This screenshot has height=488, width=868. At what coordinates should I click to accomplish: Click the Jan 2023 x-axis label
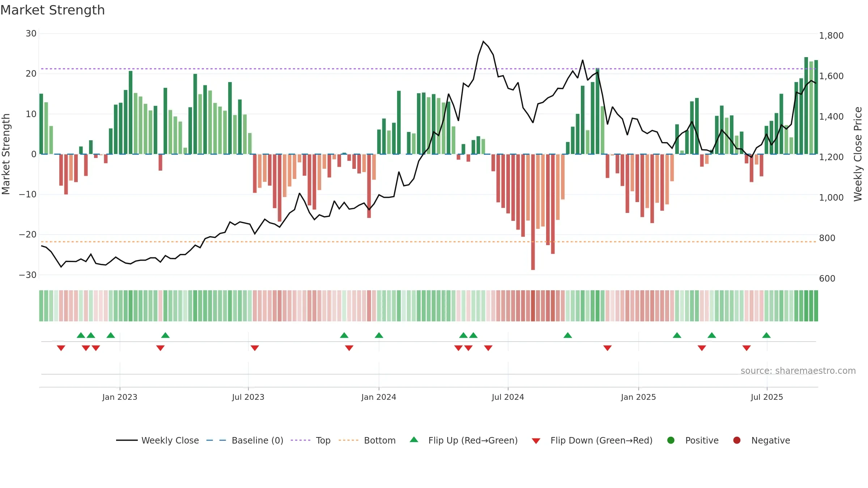120,397
